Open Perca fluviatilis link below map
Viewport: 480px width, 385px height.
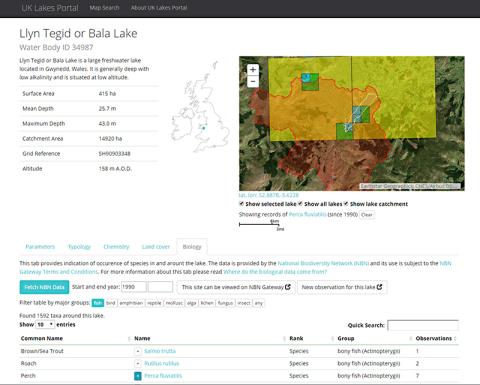point(307,214)
